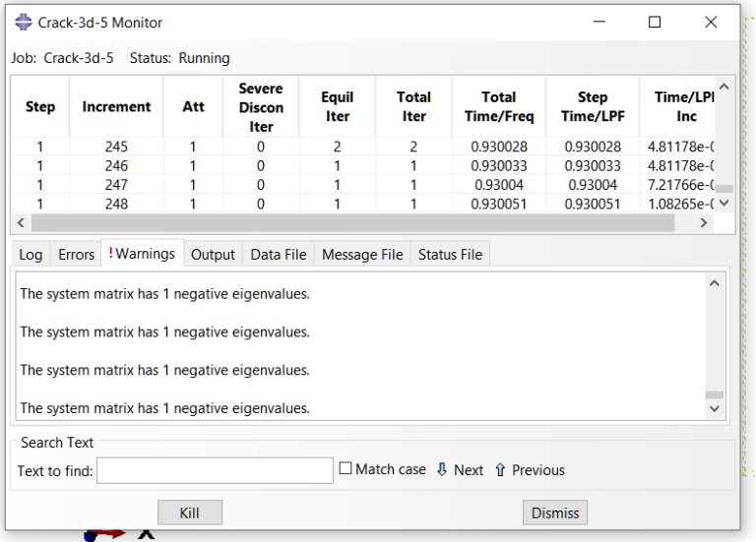Click the Next search arrow icon

pyautogui.click(x=442, y=469)
